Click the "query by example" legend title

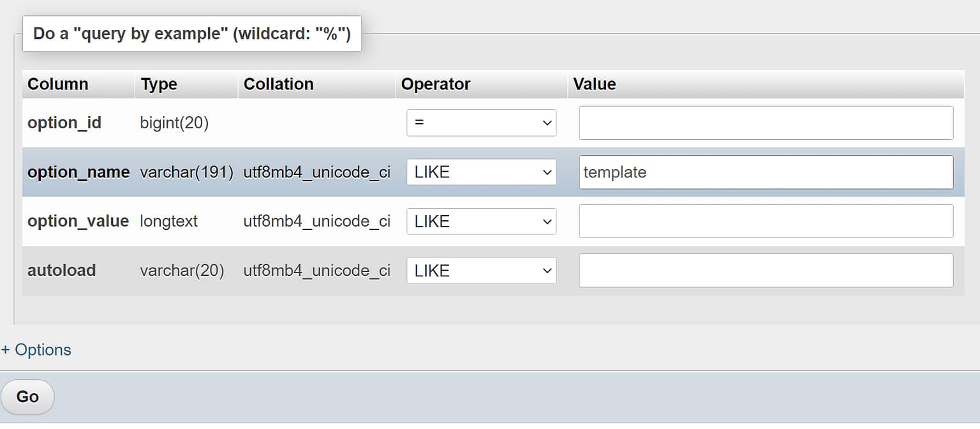click(192, 34)
